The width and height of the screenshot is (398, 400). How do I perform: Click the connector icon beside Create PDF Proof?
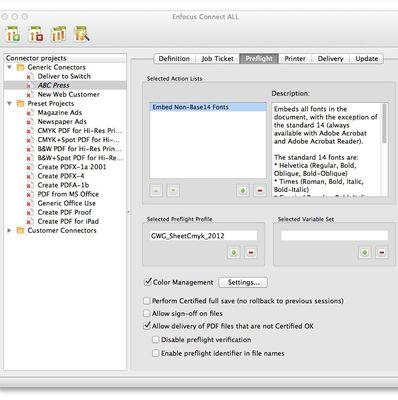[x=30, y=212]
